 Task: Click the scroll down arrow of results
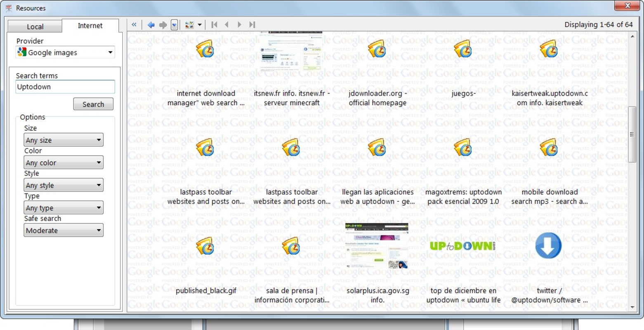(632, 307)
